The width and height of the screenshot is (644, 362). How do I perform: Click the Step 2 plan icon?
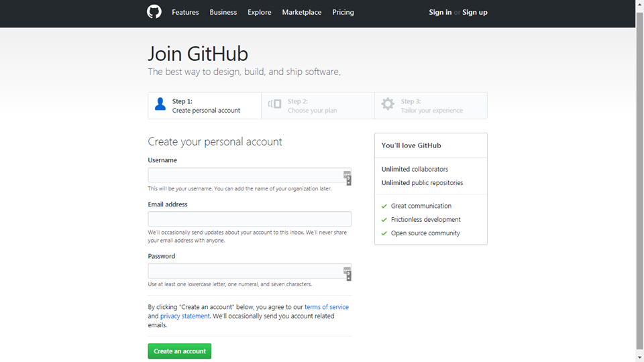pos(275,104)
